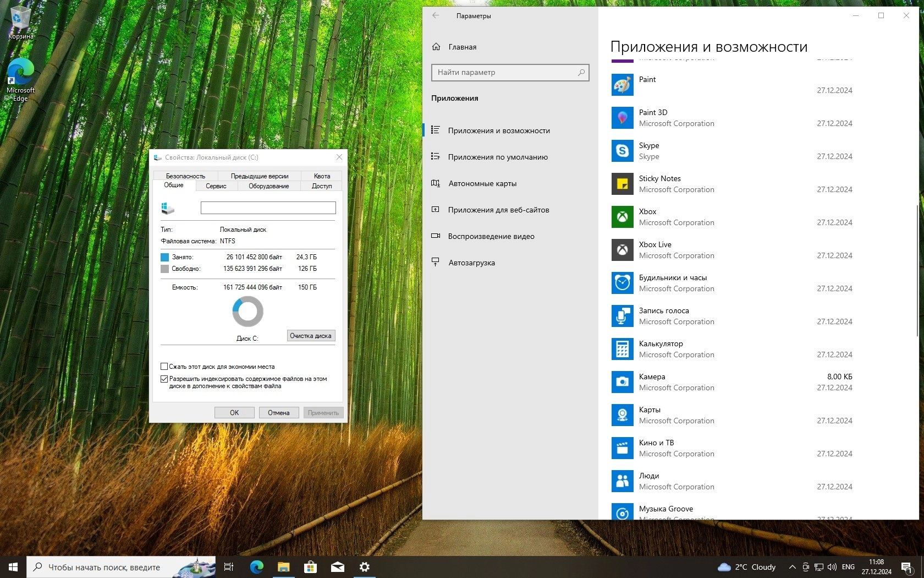The image size is (924, 578).
Task: Click the Paint 3D app icon
Action: 622,118
